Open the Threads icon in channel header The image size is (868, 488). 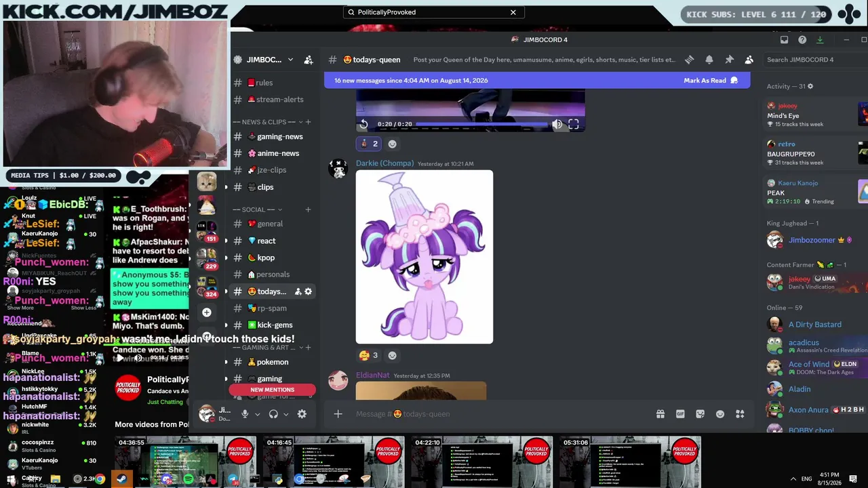[x=689, y=60]
